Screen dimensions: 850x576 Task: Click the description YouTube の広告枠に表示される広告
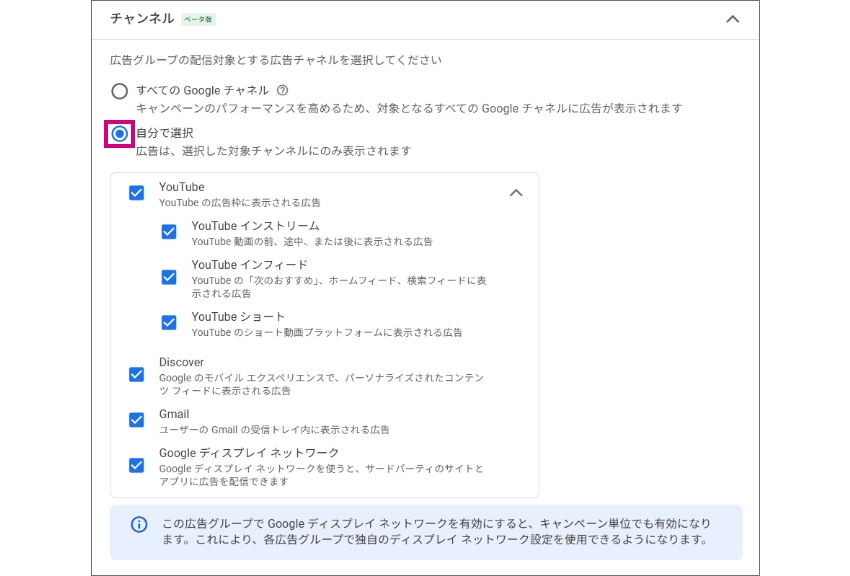(240, 203)
